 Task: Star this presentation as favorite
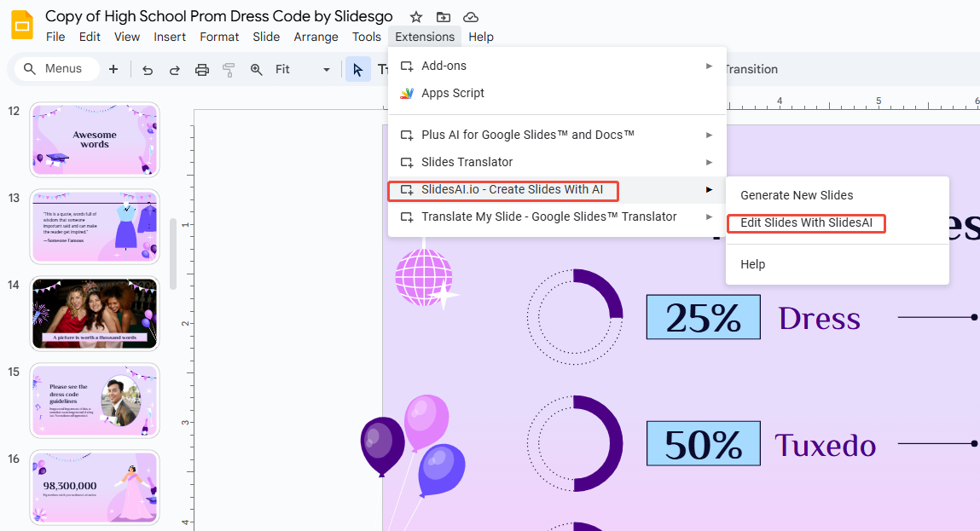415,16
